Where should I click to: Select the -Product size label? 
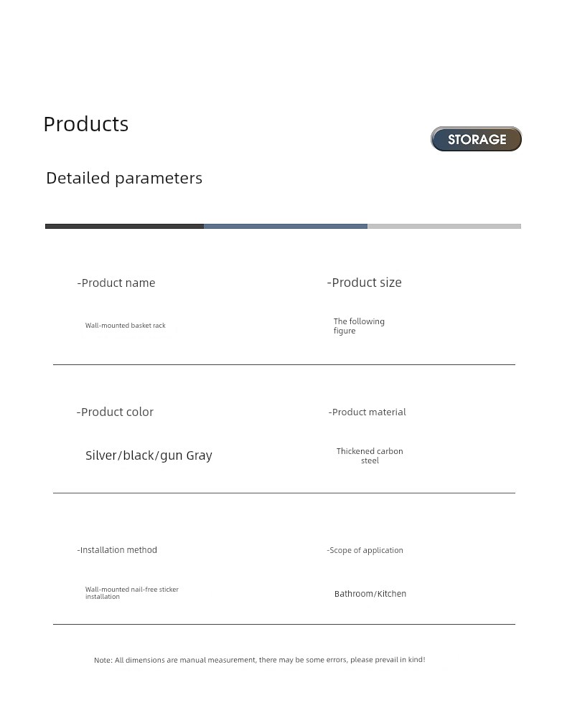click(x=365, y=283)
